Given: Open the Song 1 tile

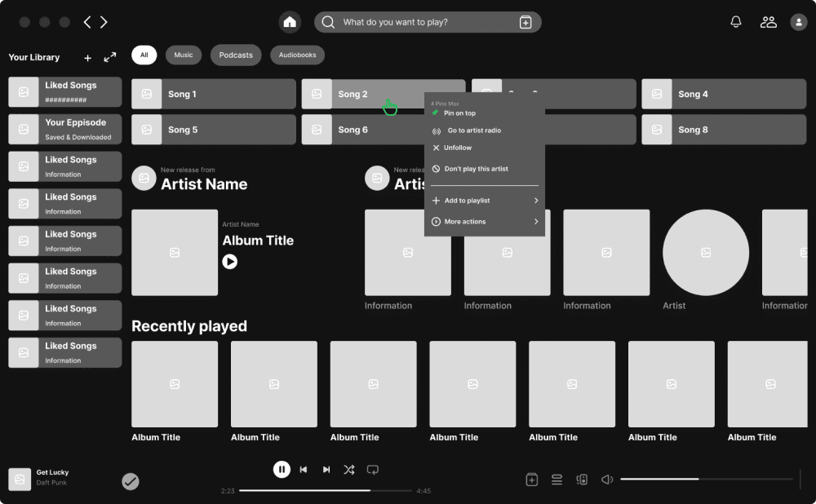Looking at the screenshot, I should [x=213, y=94].
